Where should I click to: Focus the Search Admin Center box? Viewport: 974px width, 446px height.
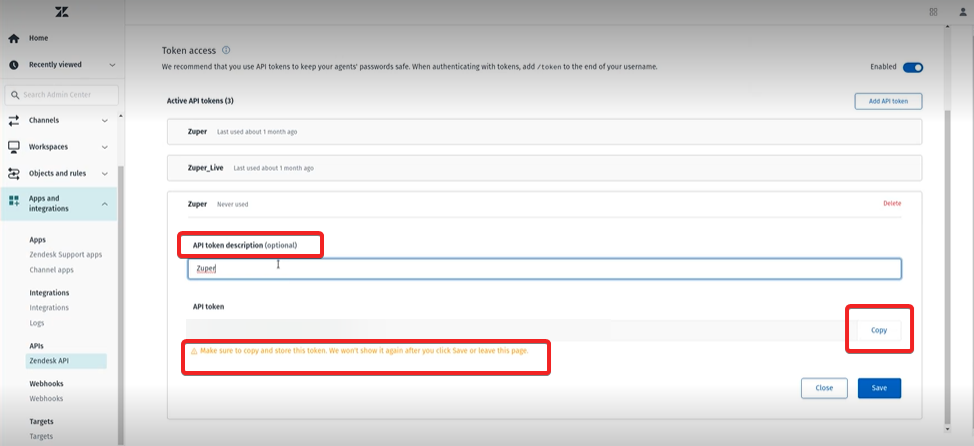click(x=61, y=95)
